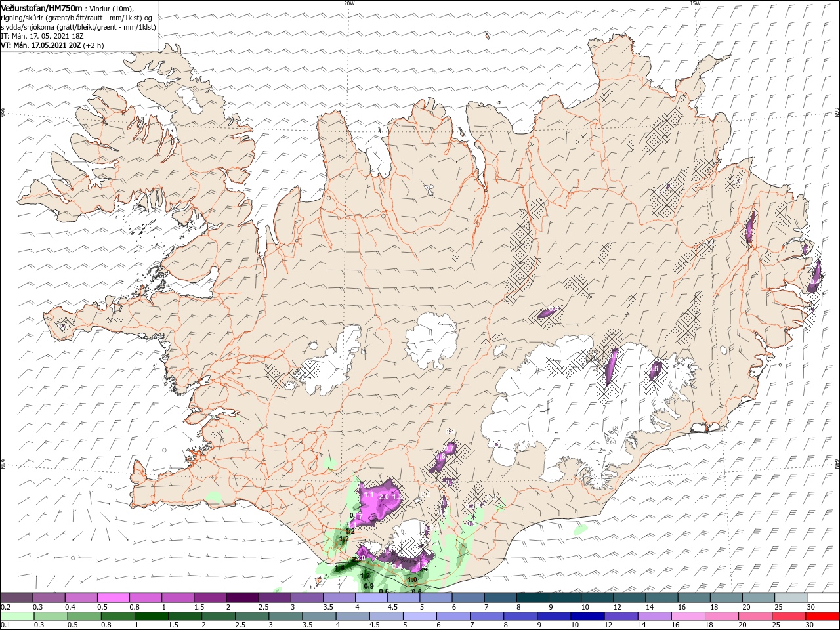Click the 0.1 label on the rain scale
This screenshot has height=630, width=840.
5,626
